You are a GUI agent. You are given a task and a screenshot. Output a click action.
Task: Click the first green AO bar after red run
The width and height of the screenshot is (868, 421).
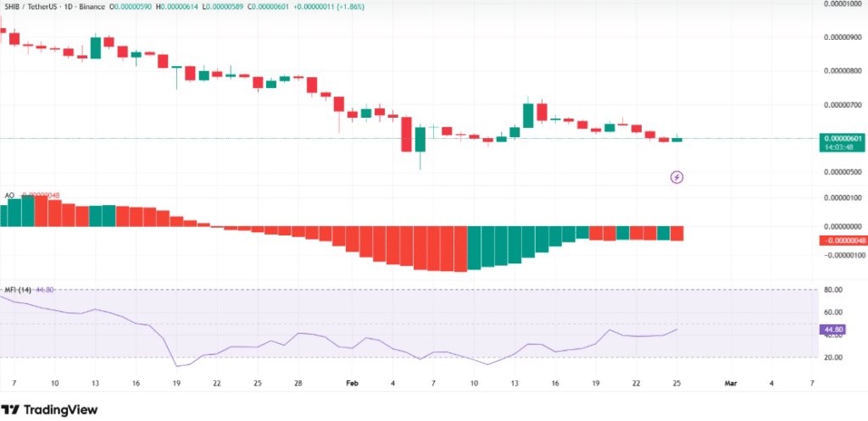click(x=475, y=247)
